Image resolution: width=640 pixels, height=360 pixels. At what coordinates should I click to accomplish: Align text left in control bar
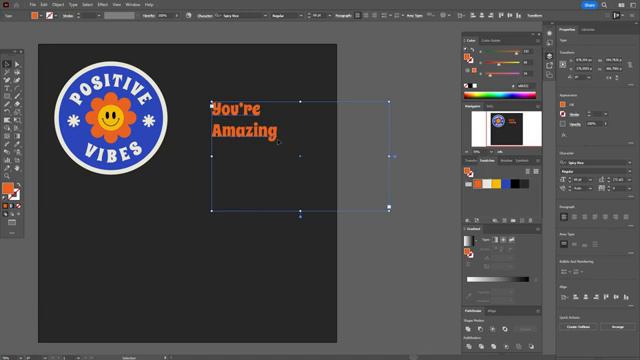point(358,16)
